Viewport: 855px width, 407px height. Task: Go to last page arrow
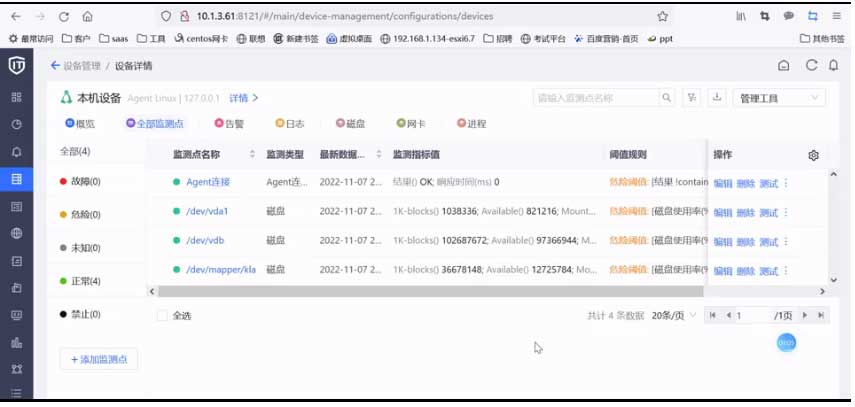[821, 315]
